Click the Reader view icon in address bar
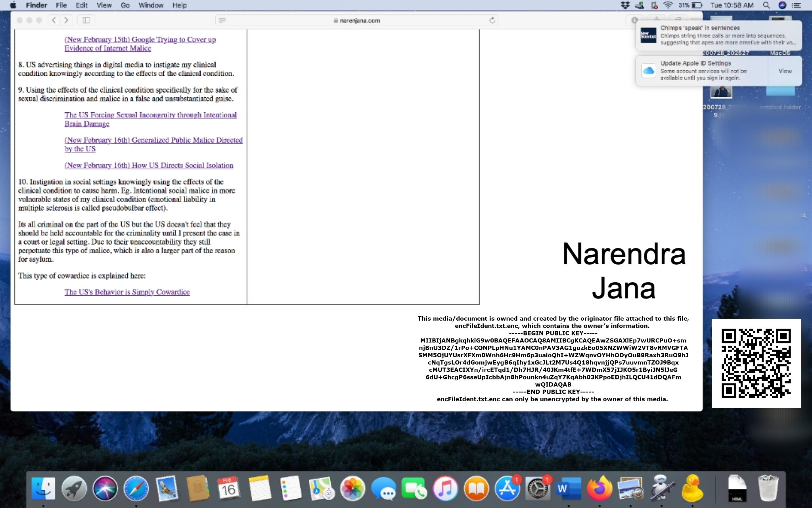Screen dimensions: 812x508 [222, 20]
